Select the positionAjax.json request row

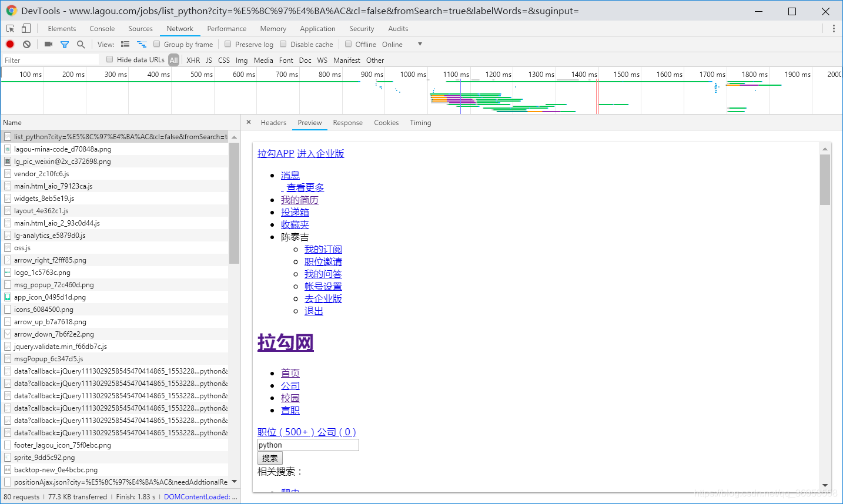pyautogui.click(x=115, y=482)
